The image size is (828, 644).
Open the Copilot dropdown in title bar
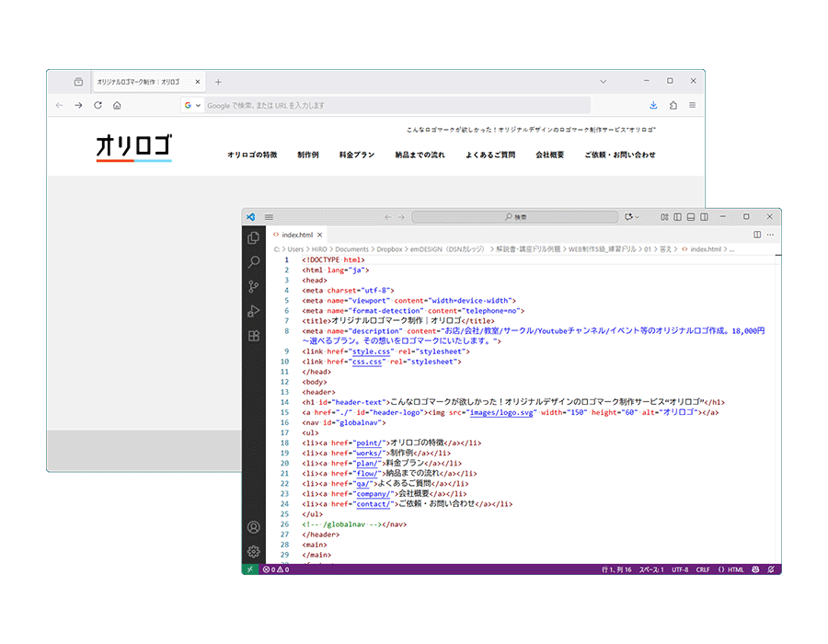tap(632, 217)
